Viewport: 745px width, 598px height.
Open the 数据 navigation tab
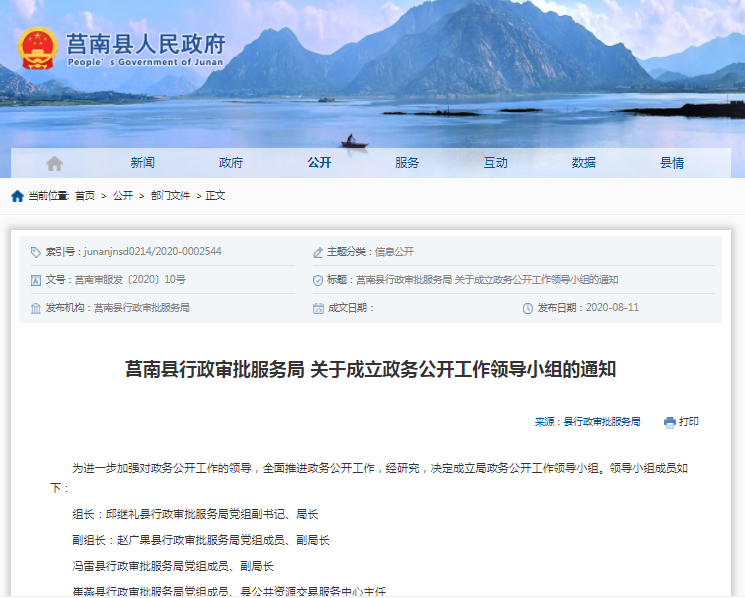click(583, 163)
